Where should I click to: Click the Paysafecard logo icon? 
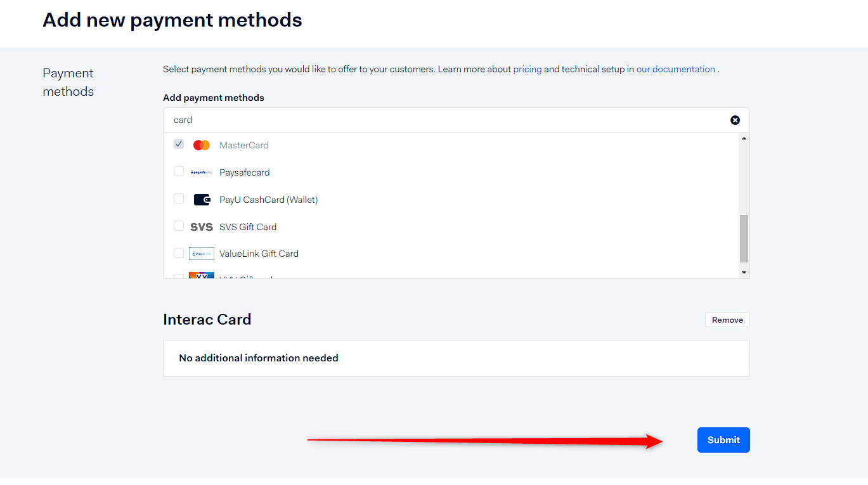[202, 172]
